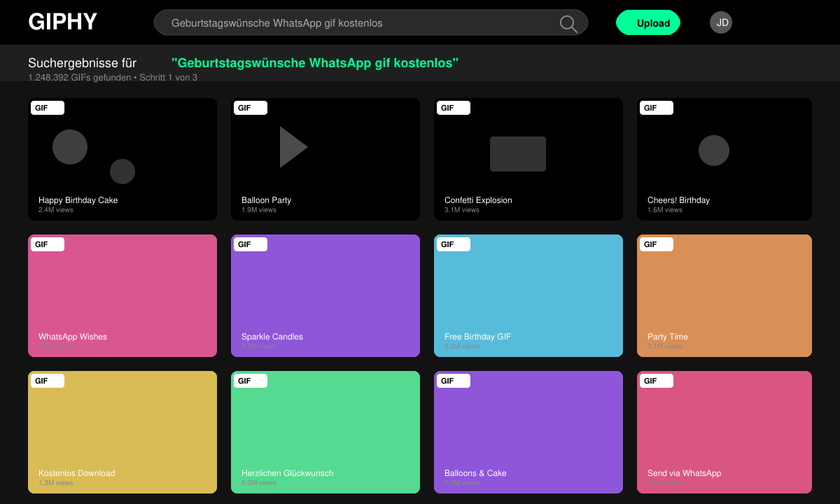Open the JD user avatar
The height and width of the screenshot is (504, 840).
(721, 22)
